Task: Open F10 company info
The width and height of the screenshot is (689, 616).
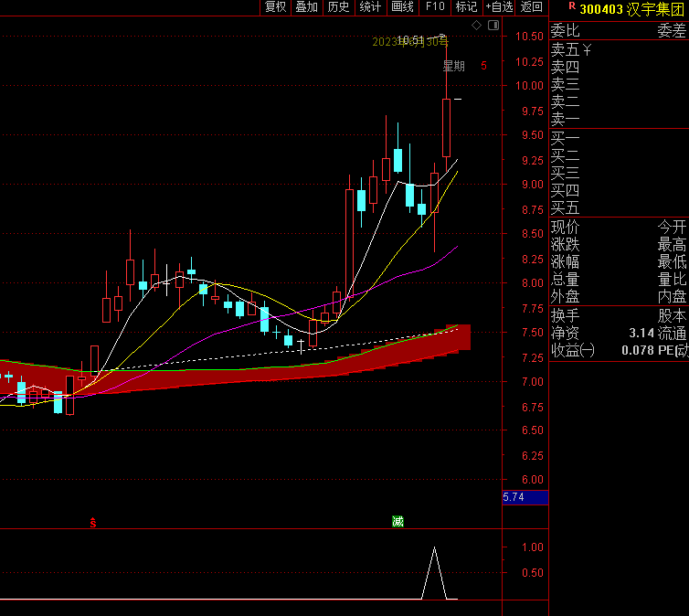Action: 435,7
